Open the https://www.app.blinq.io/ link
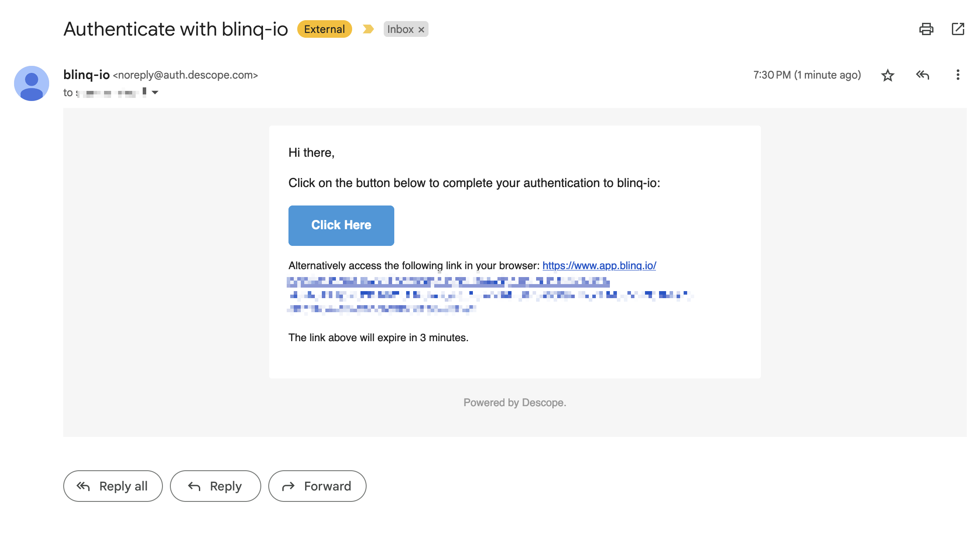 click(x=599, y=266)
